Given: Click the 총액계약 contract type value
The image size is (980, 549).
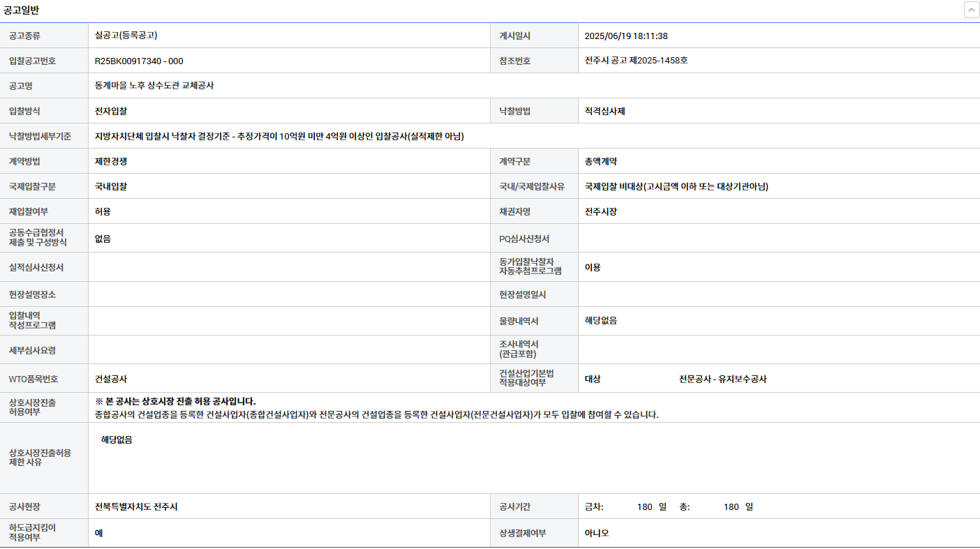Looking at the screenshot, I should (x=601, y=161).
